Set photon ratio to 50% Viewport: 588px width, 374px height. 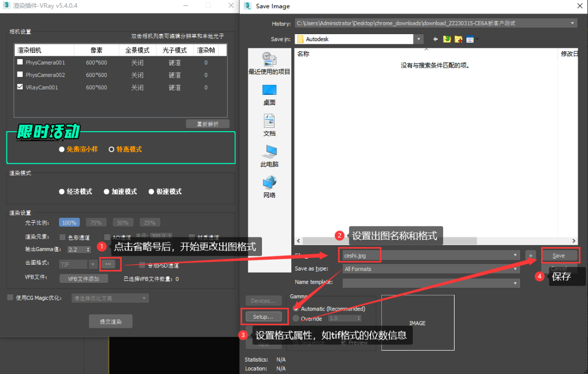[x=123, y=223]
